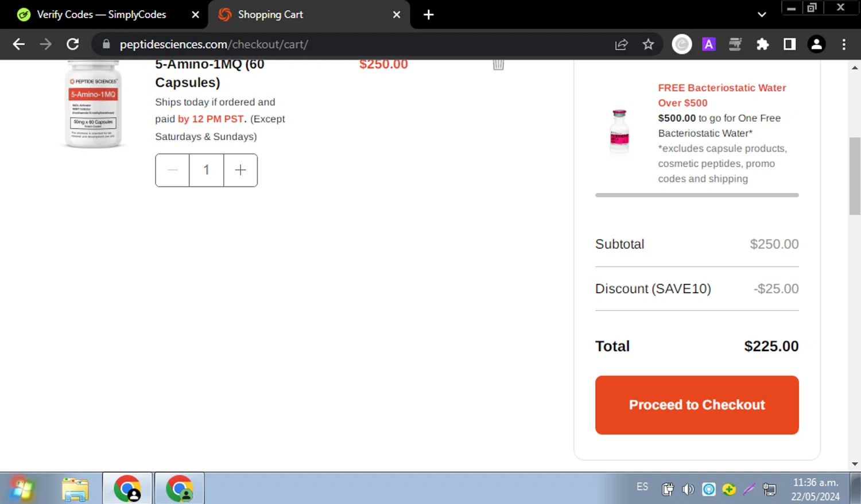The height and width of the screenshot is (504, 861).
Task: Close the Verify Codes — SimplyCodes tab
Action: tap(195, 14)
